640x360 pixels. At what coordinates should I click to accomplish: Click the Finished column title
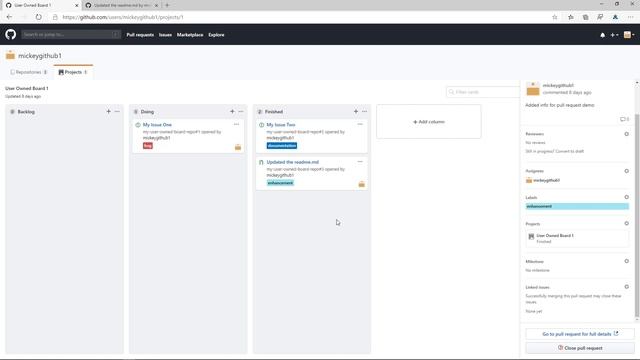click(x=274, y=111)
